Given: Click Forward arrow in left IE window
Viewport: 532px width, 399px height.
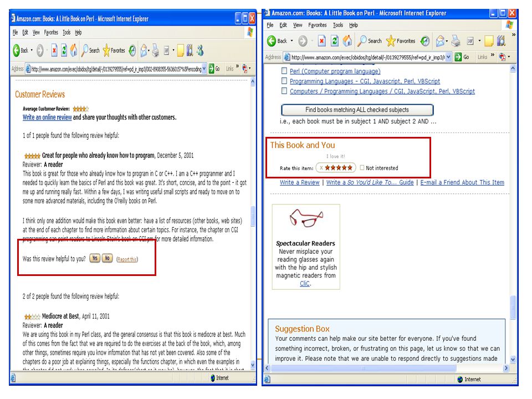Looking at the screenshot, I should pos(40,50).
